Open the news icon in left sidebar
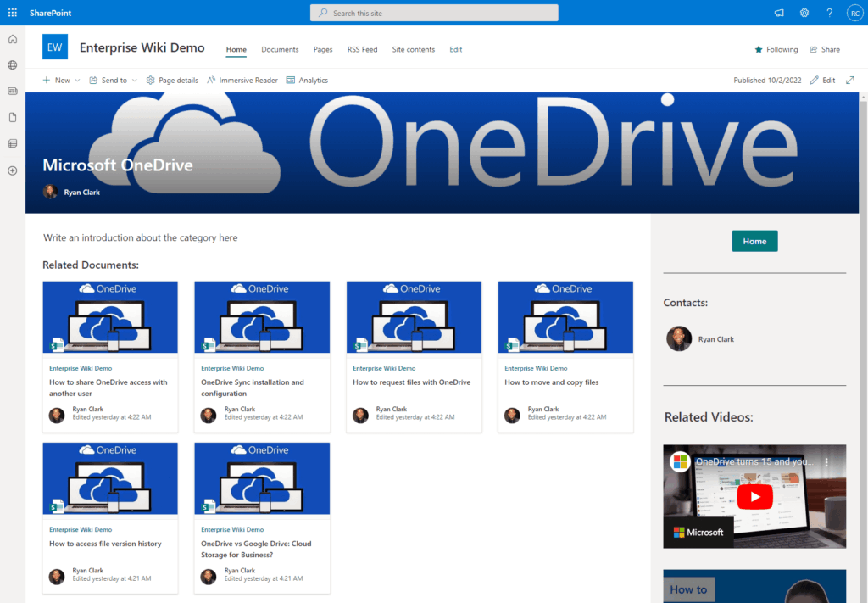 coord(13,91)
